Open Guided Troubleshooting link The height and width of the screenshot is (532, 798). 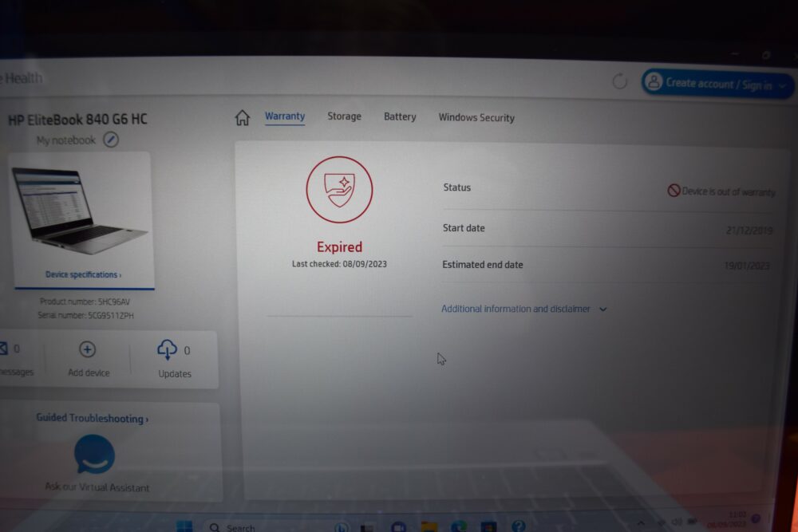pyautogui.click(x=92, y=418)
